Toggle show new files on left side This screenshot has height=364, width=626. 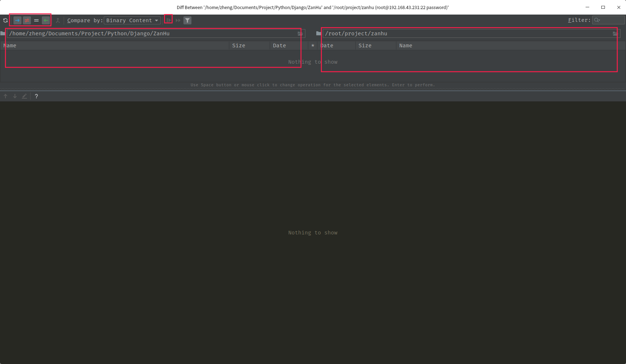point(17,20)
